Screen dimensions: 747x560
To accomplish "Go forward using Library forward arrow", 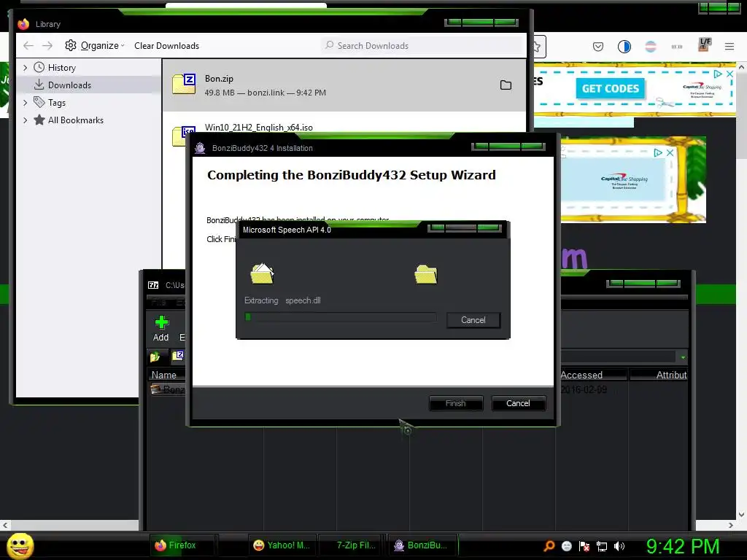I will click(47, 45).
